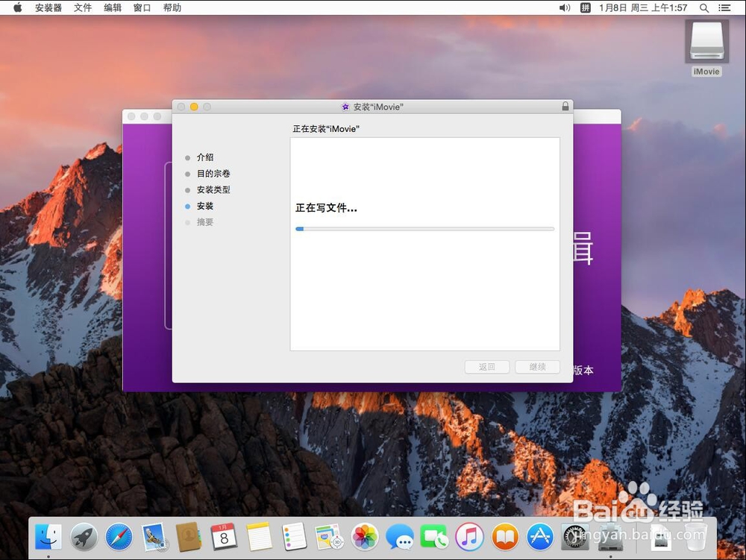
Task: Open Contacts app in the Dock
Action: tap(189, 537)
